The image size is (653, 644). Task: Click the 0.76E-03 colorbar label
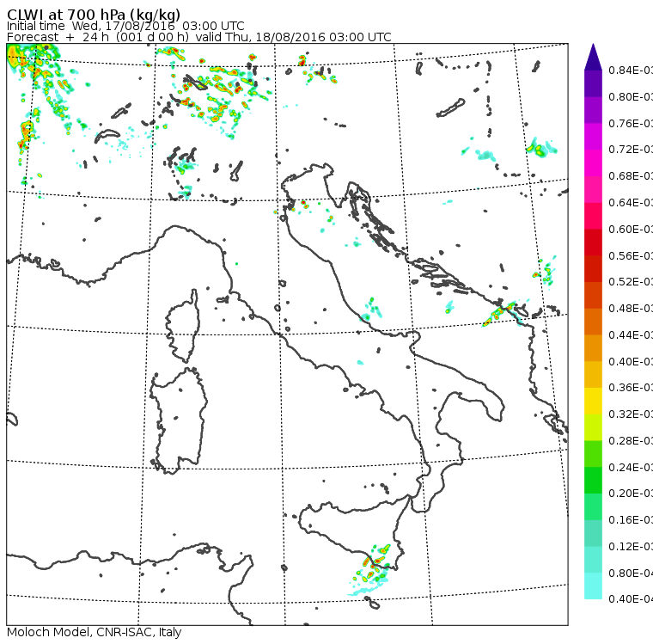tap(631, 123)
